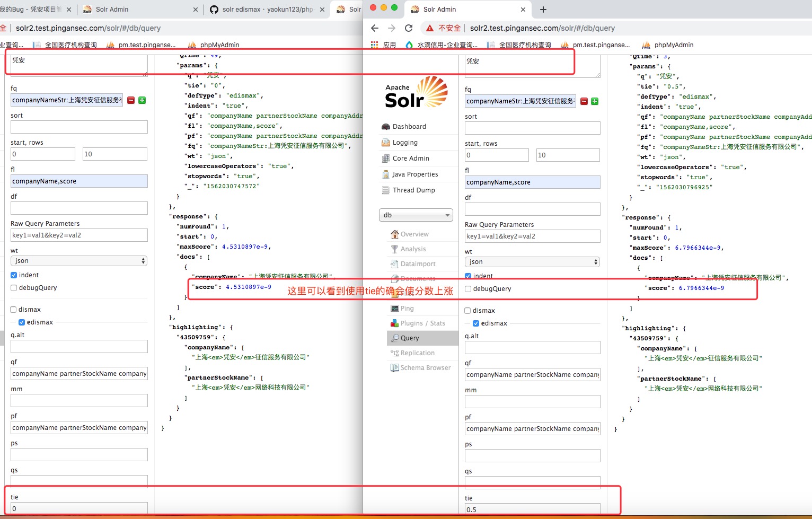812x519 pixels.
Task: Click the tie field with 0.5
Action: [x=532, y=509]
